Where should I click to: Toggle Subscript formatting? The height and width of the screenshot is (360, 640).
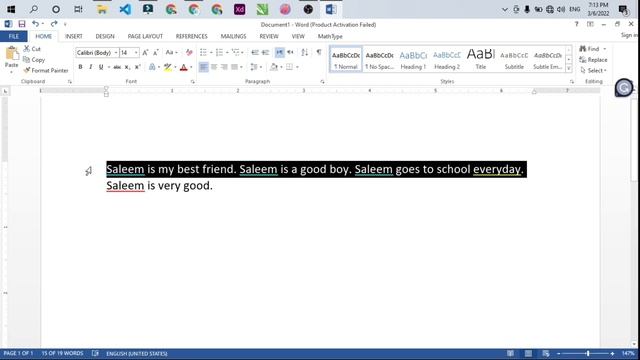pyautogui.click(x=127, y=67)
